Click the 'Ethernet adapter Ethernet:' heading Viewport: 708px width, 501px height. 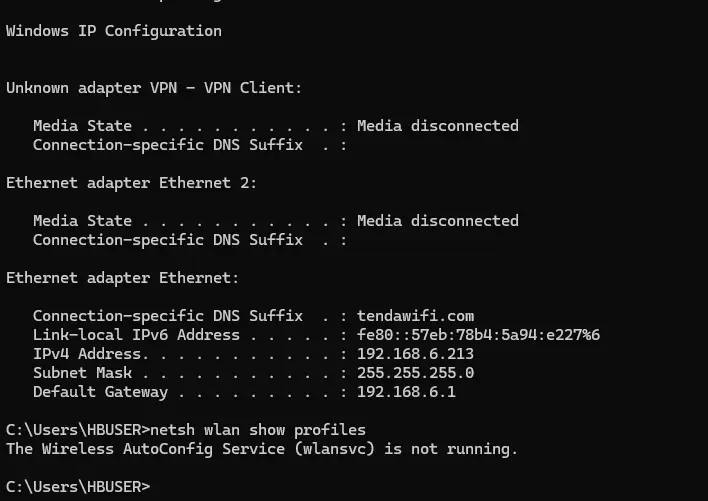coord(122,278)
